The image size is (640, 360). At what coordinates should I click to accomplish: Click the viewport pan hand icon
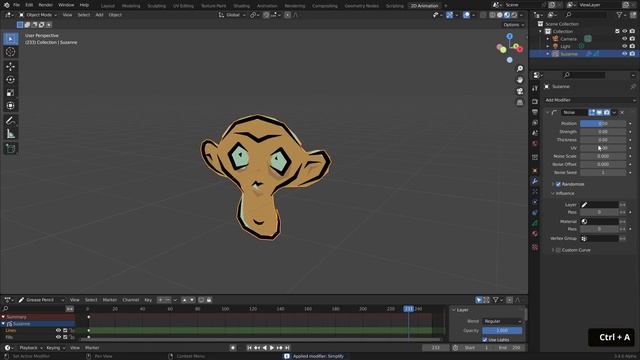520,80
